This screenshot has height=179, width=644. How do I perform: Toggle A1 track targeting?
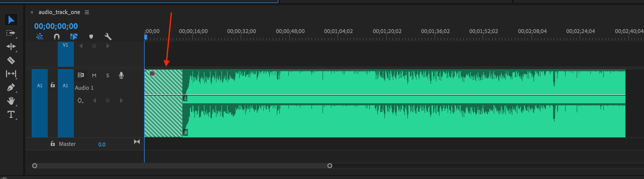(x=66, y=103)
